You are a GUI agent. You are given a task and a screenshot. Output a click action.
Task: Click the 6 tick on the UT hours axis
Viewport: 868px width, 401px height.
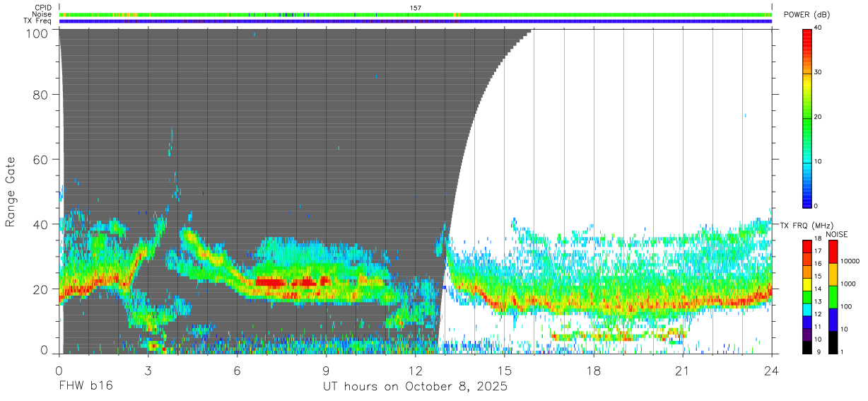click(x=237, y=369)
